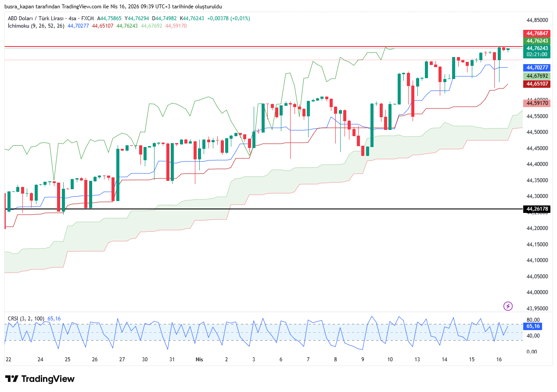Select the black horizontal support line
Image resolution: width=557 pixels, height=392 pixels.
click(263, 209)
